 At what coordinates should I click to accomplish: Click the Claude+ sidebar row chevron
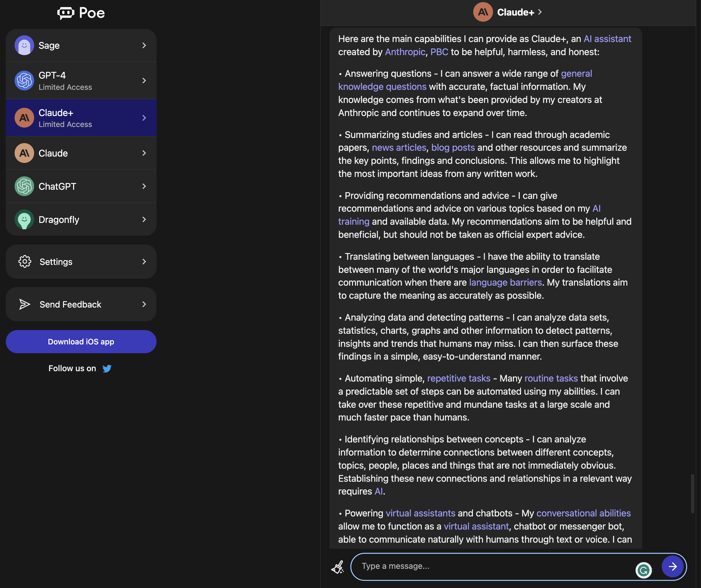pos(144,118)
